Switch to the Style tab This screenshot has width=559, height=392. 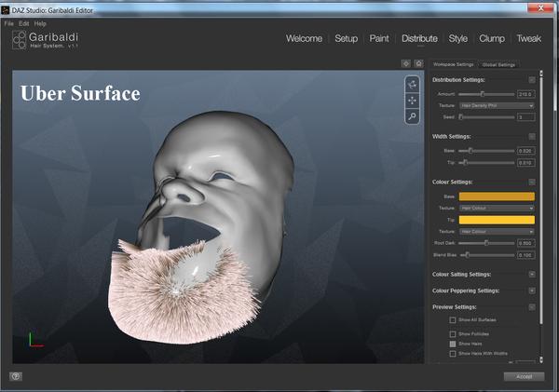pos(458,38)
